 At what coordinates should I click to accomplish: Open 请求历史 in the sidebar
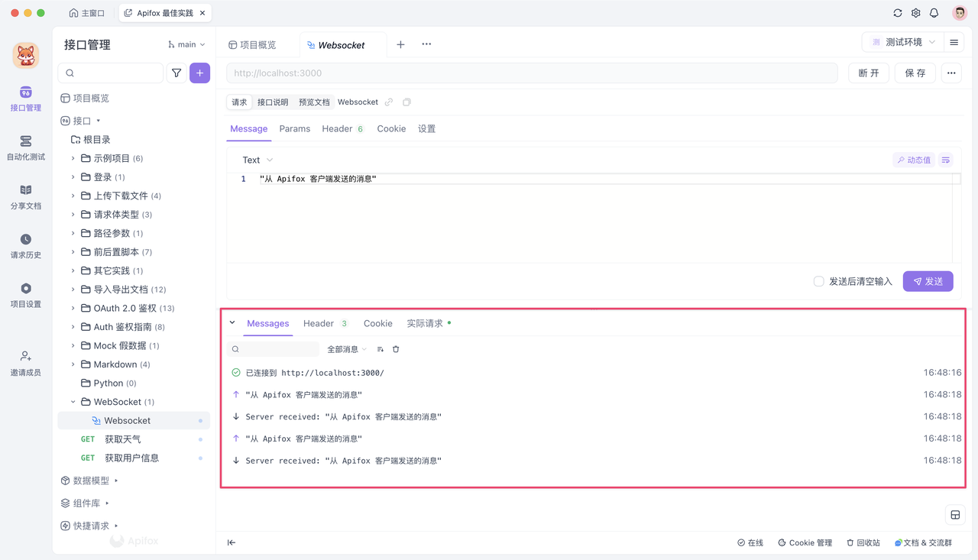[26, 247]
